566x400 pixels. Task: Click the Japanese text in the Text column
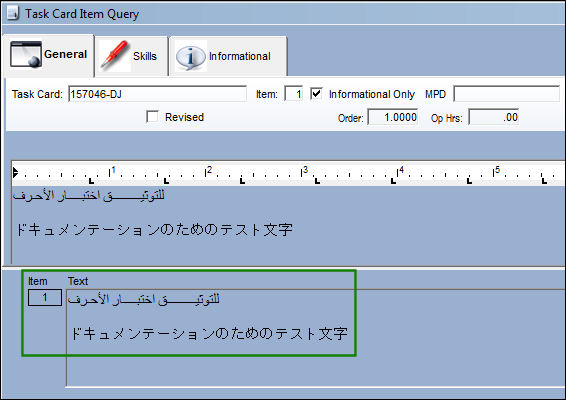(x=209, y=333)
